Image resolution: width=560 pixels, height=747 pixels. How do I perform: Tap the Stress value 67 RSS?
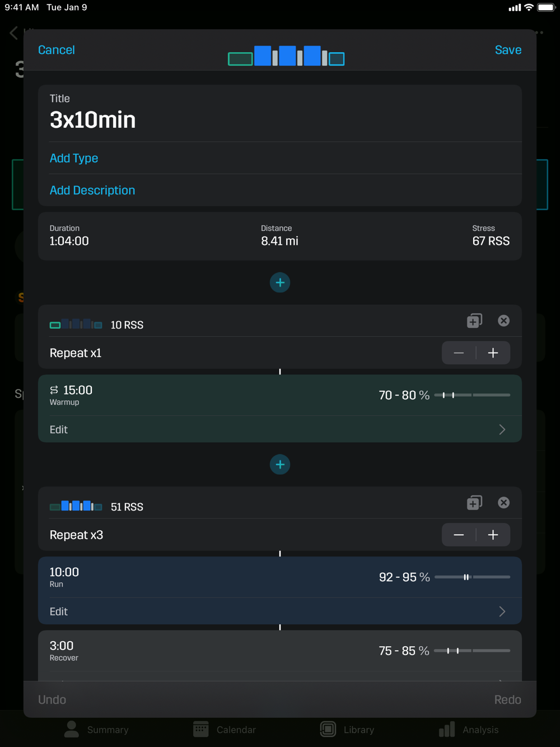491,241
